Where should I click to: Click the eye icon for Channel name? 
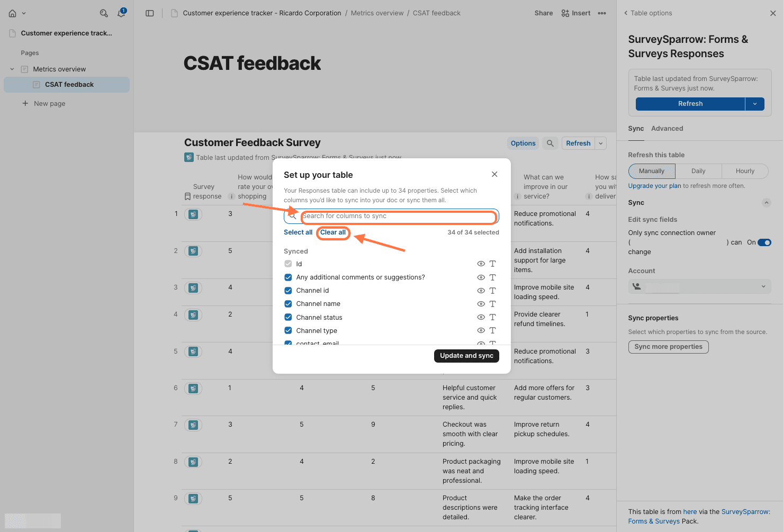click(x=481, y=304)
